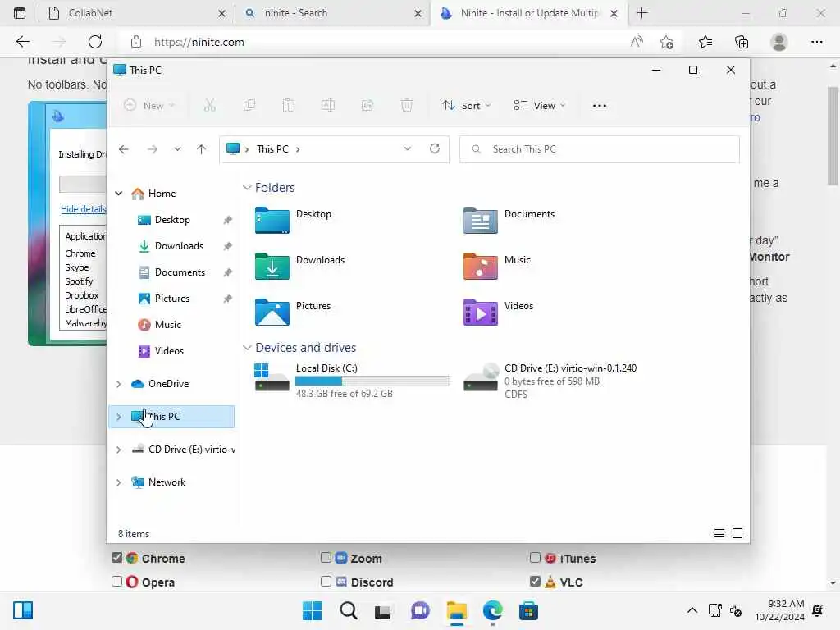Open the New dropdown in Explorer

click(148, 106)
